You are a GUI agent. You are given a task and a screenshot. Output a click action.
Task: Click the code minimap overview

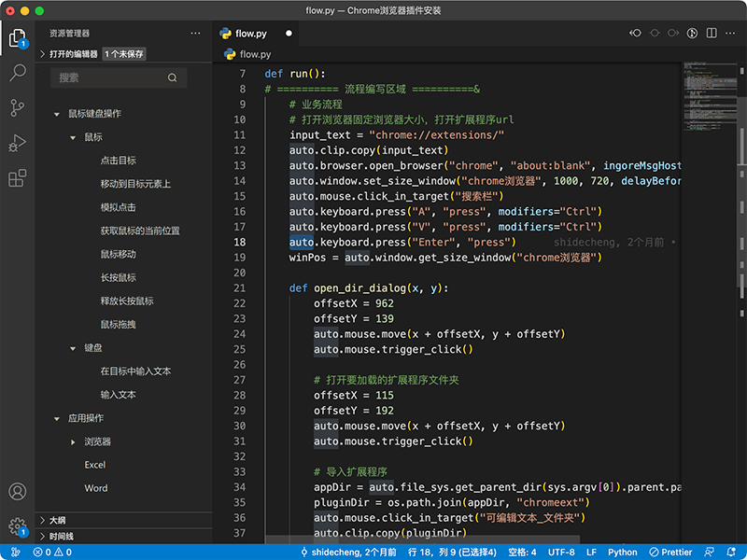pyautogui.click(x=705, y=93)
